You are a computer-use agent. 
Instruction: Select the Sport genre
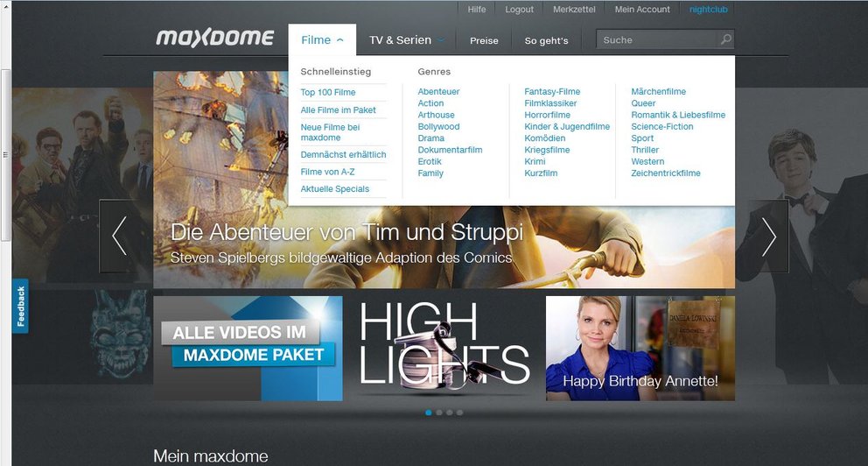pyautogui.click(x=642, y=138)
